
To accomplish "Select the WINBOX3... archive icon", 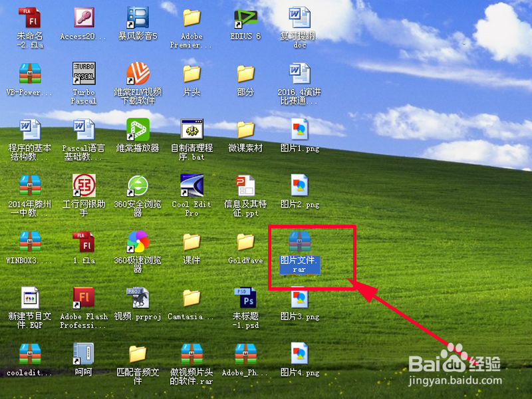I will coord(30,241).
